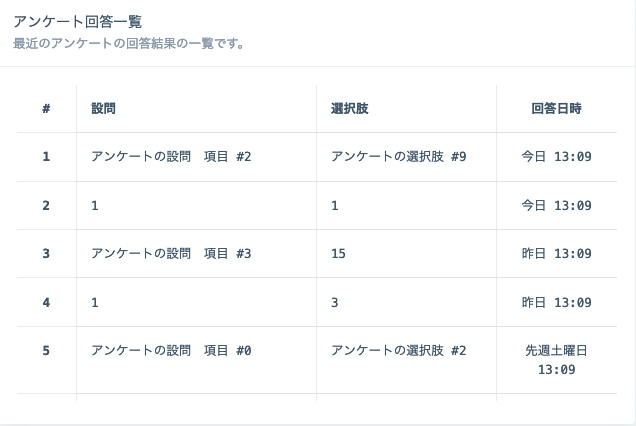Click row number 5 in the table
The height and width of the screenshot is (426, 636).
coord(46,351)
